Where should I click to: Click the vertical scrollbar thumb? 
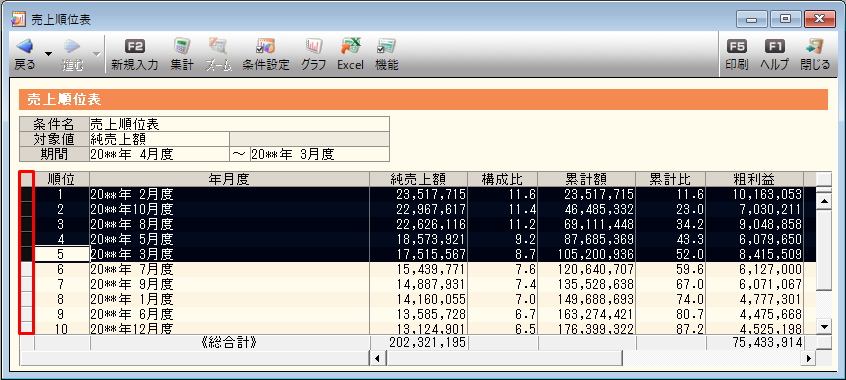[x=824, y=249]
